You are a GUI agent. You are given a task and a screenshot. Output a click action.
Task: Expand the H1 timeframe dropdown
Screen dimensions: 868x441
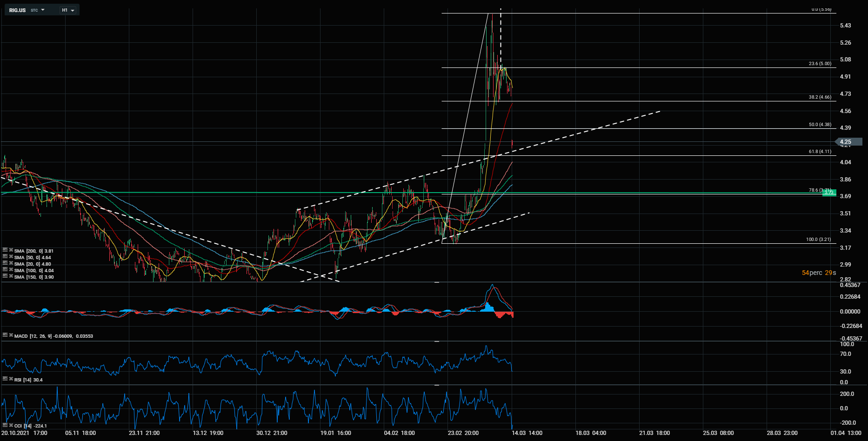coord(68,10)
